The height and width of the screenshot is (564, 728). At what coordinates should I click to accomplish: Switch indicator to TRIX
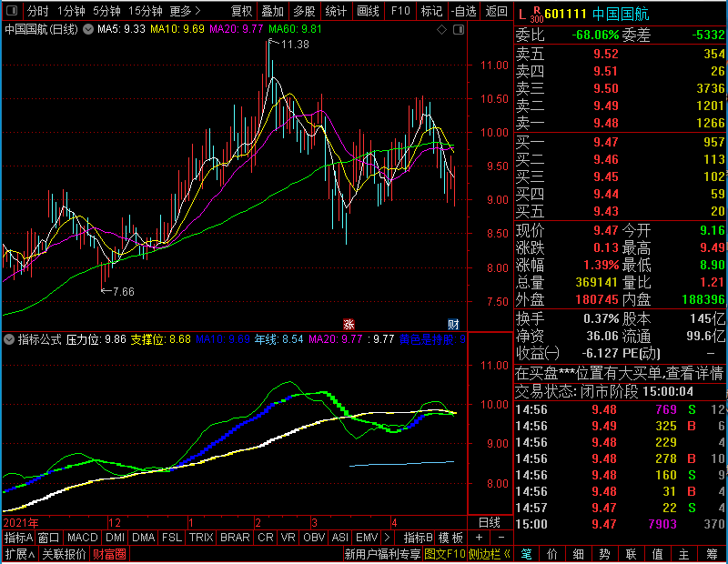201,538
